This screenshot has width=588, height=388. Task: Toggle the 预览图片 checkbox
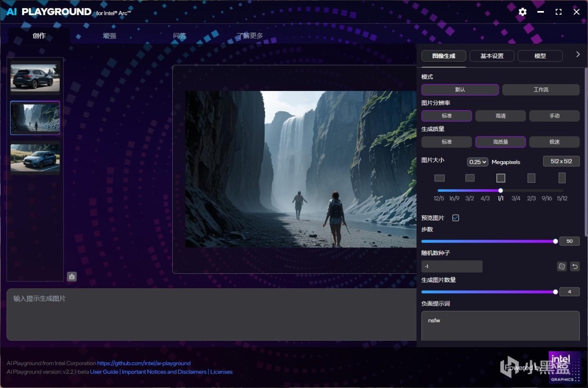coord(456,218)
